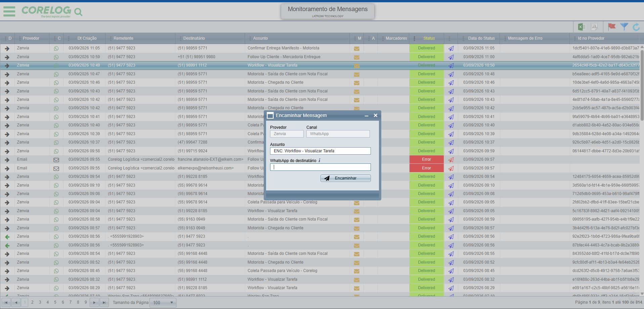Click the search magnifier beside the logo
Screen dimensions: 644x309
click(78, 12)
